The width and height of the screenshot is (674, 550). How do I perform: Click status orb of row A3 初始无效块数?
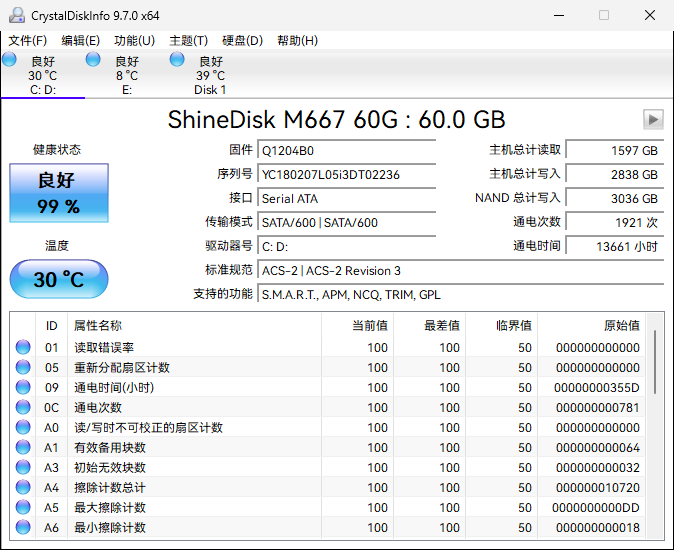[x=23, y=467]
